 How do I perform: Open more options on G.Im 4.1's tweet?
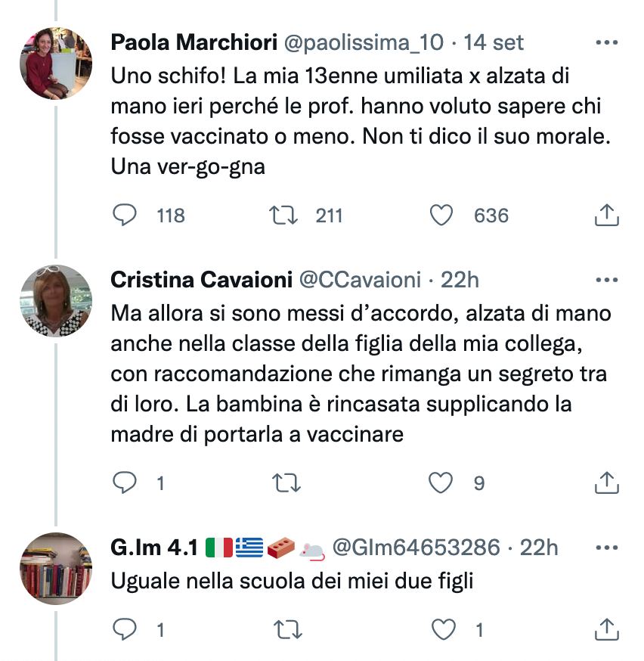pos(606,548)
